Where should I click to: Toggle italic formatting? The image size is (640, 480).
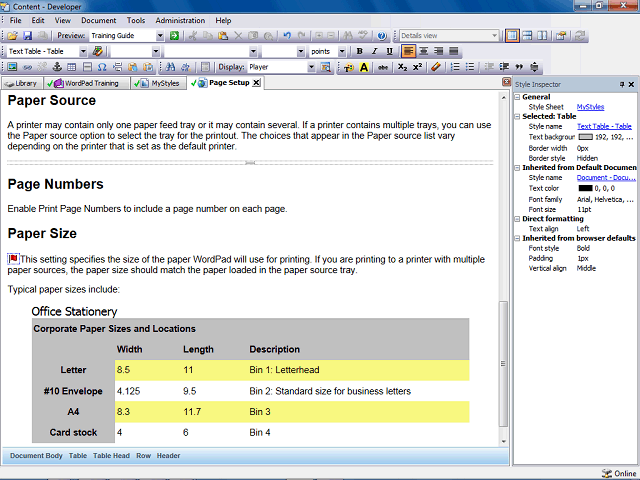coord(374,51)
